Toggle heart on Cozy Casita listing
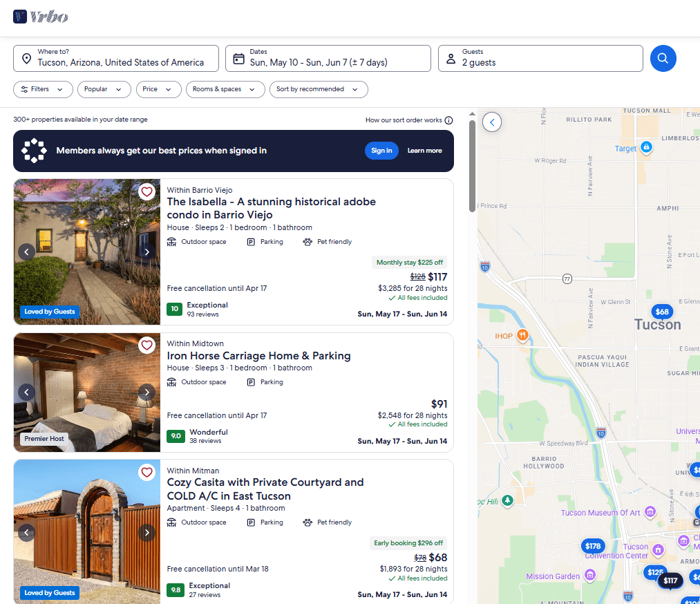The image size is (700, 604). tap(146, 472)
